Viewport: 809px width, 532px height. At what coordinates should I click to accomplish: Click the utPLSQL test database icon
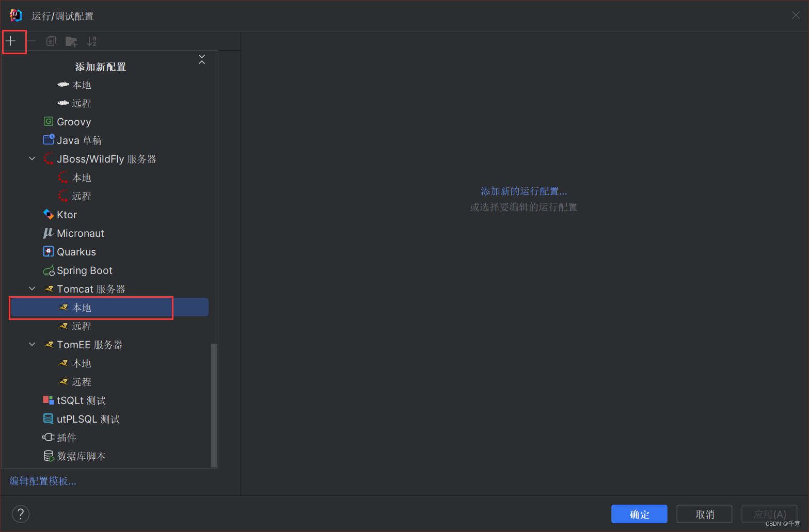pyautogui.click(x=49, y=419)
